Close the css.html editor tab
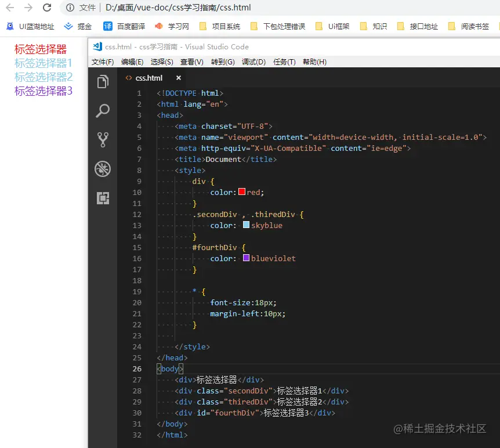Screen dimensions: 500x448 click(x=179, y=78)
